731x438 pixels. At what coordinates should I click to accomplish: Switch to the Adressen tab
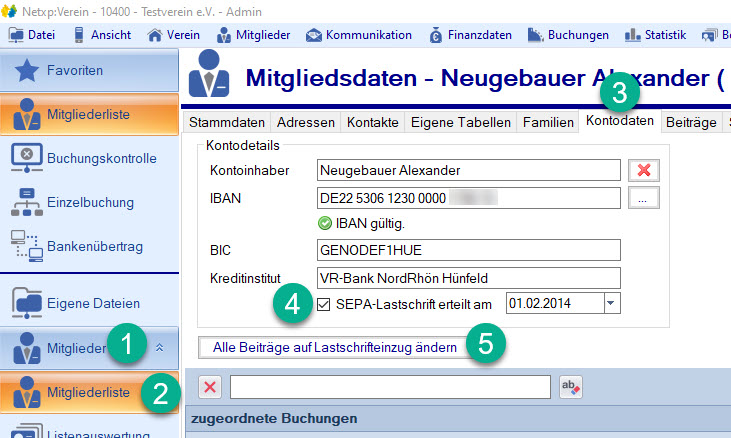click(306, 122)
